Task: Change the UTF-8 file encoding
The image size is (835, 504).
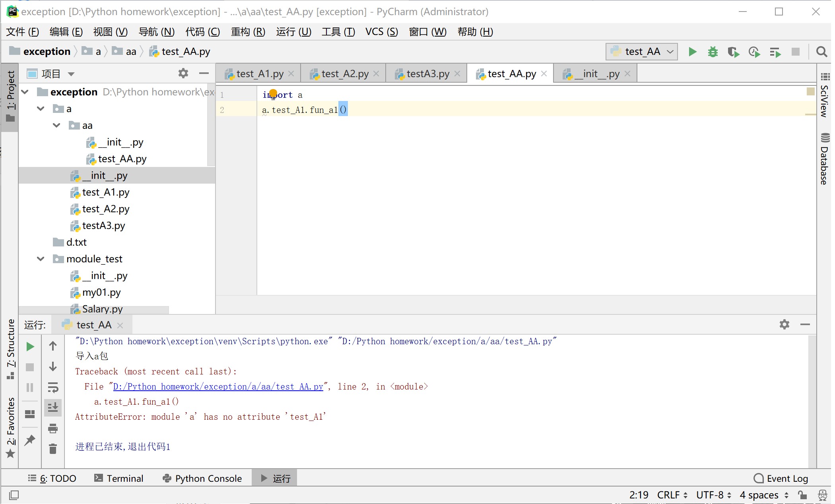Action: 714,495
